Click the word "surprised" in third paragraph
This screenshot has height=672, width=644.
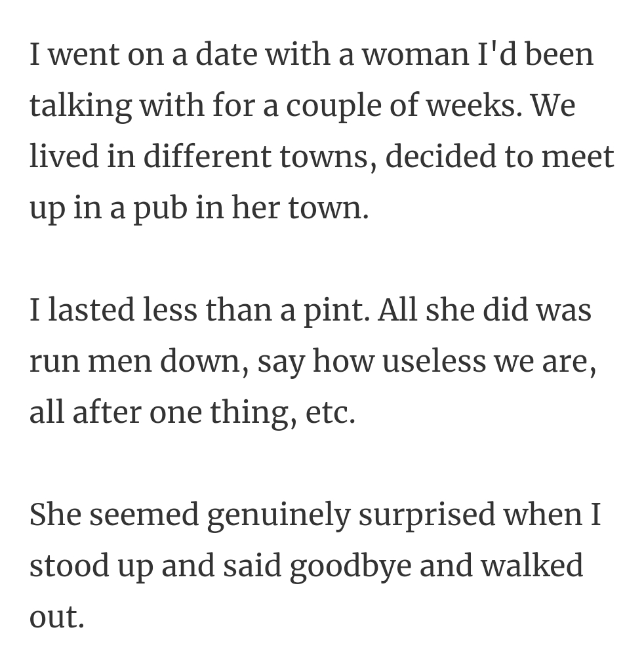[426, 517]
